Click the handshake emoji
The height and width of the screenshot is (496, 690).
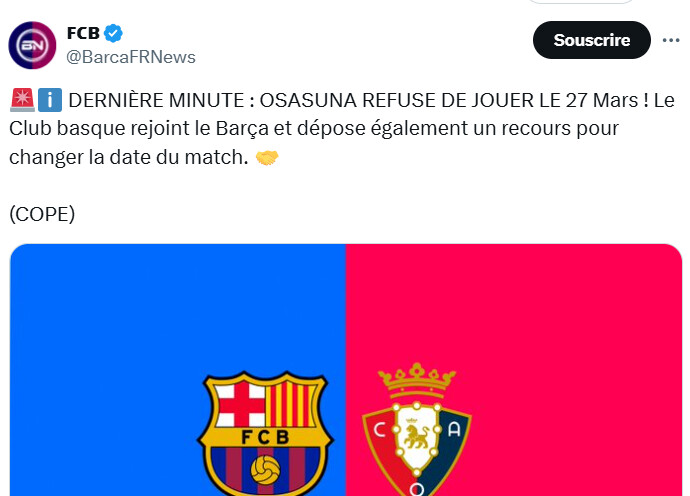pyautogui.click(x=267, y=158)
